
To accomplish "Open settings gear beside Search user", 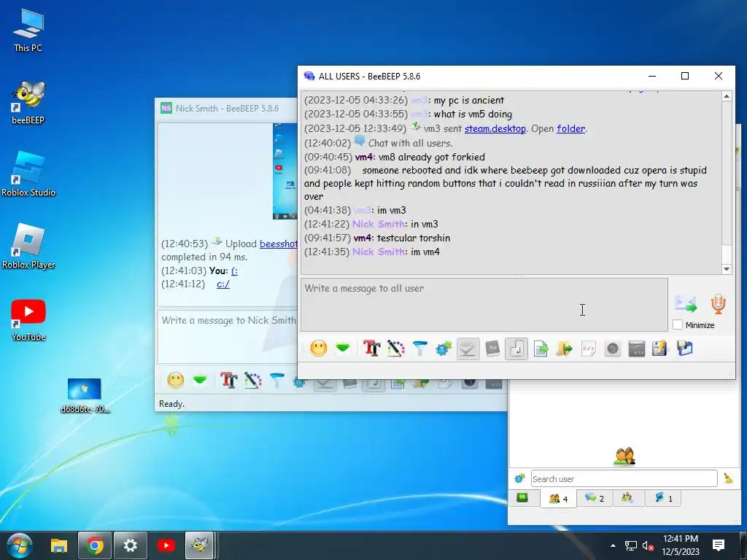I will pos(519,478).
